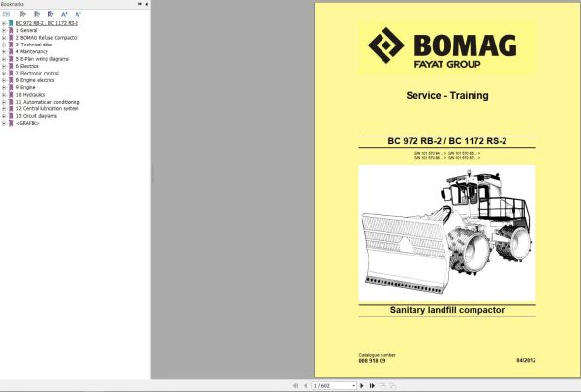
Task: Open the <GRAFIK> bookmark
Action: [x=27, y=123]
